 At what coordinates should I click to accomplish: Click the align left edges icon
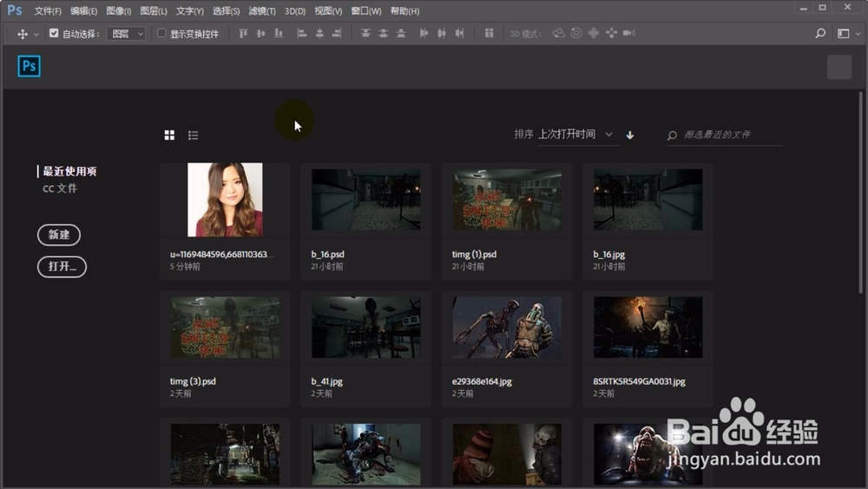click(x=302, y=33)
